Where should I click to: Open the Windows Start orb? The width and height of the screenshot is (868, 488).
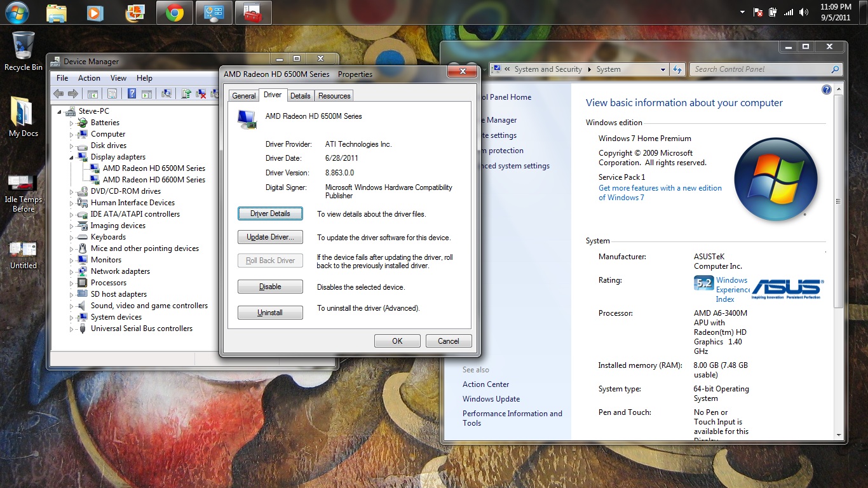(16, 12)
